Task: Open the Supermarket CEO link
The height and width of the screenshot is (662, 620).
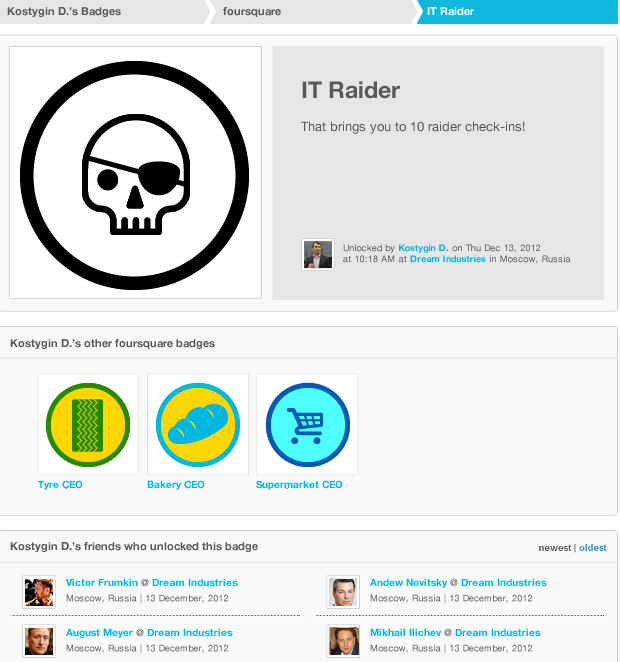Action: (x=299, y=485)
